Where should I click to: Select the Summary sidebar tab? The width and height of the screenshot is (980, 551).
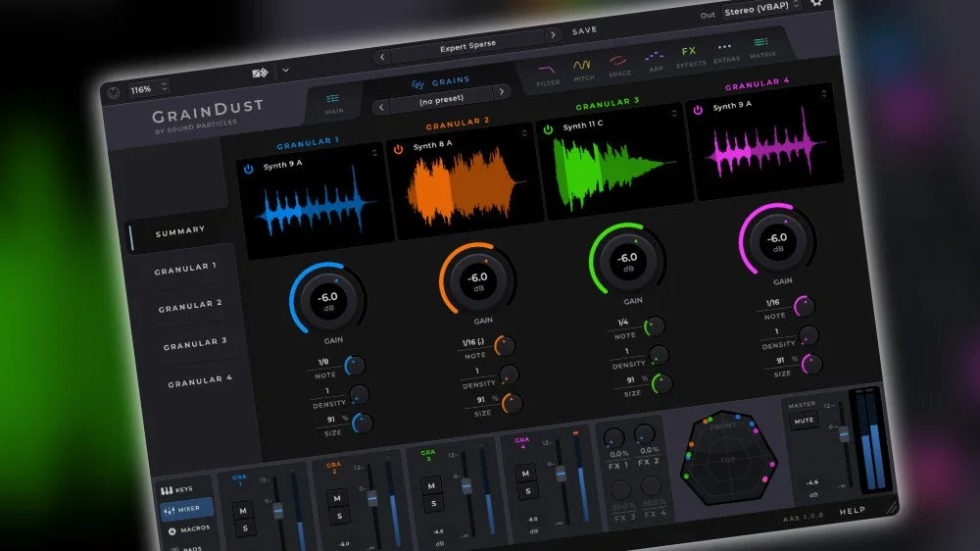(x=179, y=232)
